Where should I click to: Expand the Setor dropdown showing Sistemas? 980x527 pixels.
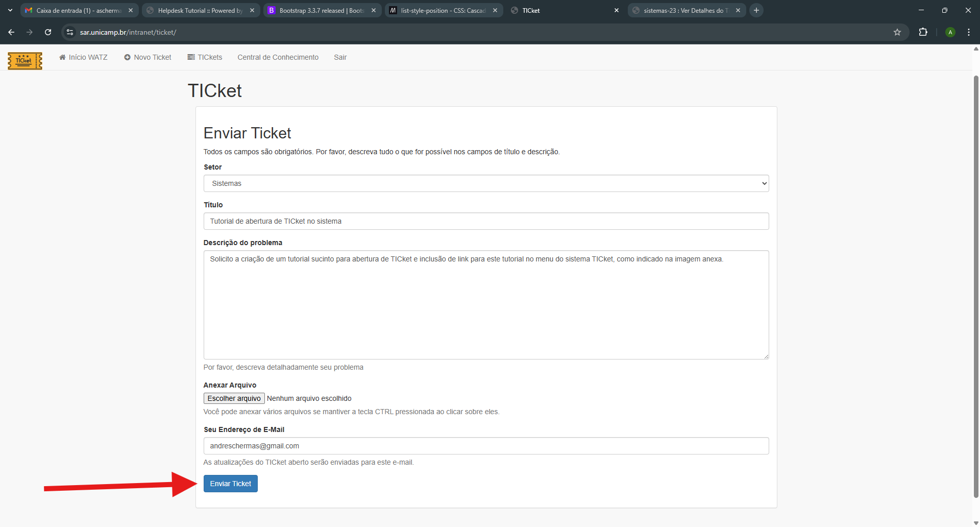coord(486,183)
